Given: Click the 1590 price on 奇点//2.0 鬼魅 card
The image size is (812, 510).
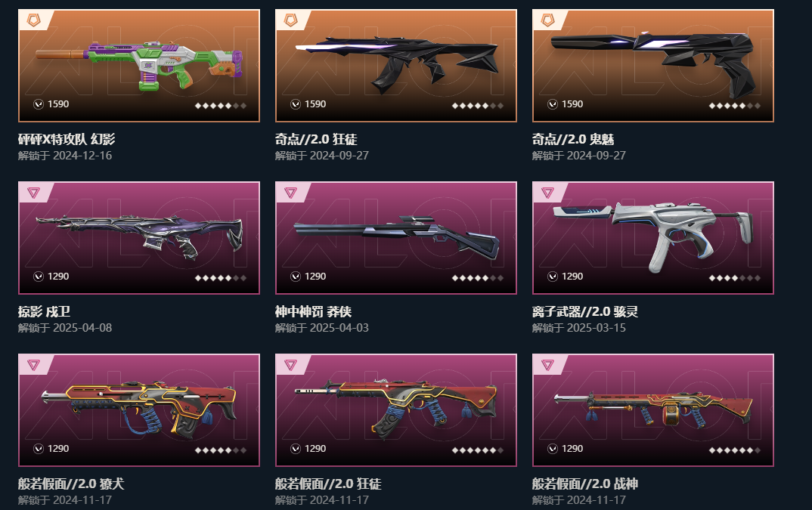Looking at the screenshot, I should (x=572, y=104).
